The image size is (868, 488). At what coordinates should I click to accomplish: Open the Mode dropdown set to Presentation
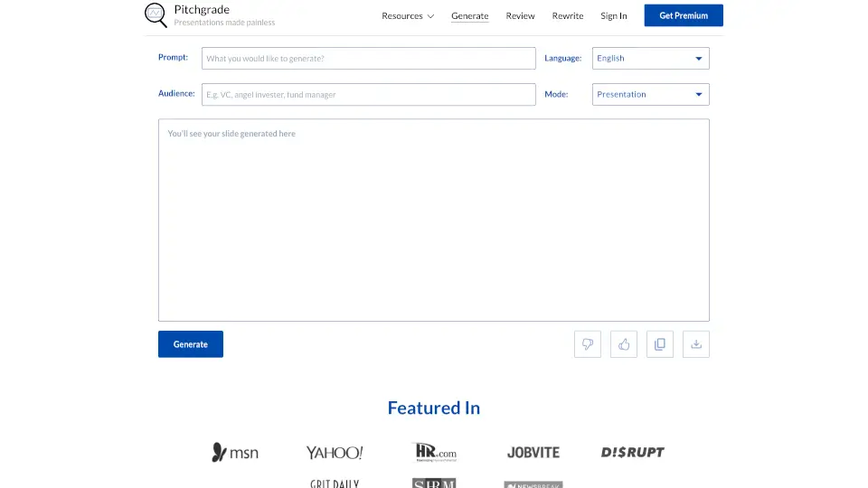(650, 95)
